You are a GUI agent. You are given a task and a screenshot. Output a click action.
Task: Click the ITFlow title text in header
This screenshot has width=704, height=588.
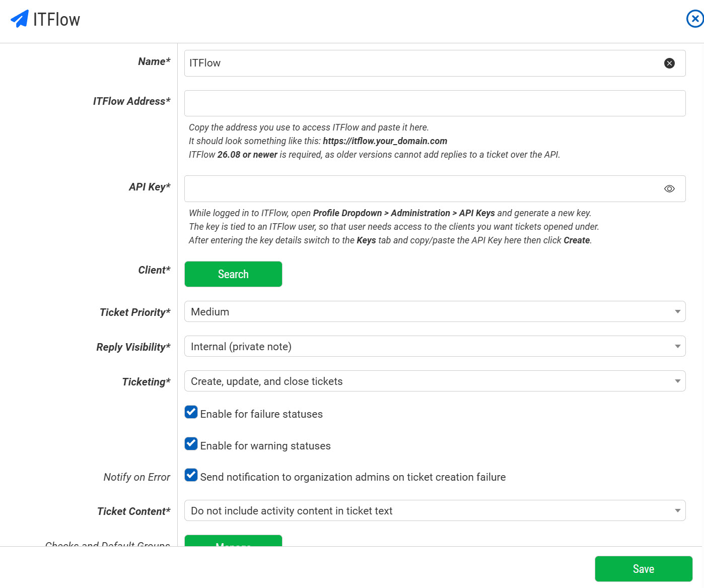click(56, 20)
